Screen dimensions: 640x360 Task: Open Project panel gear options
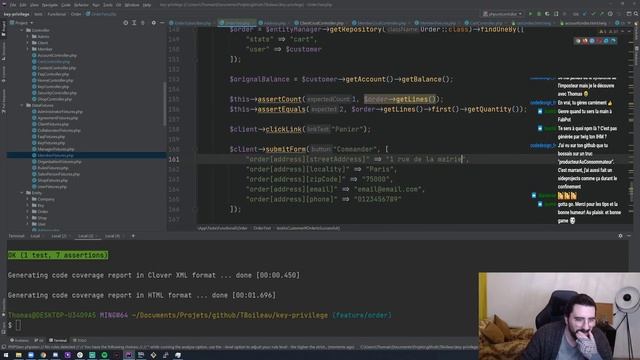click(153, 23)
